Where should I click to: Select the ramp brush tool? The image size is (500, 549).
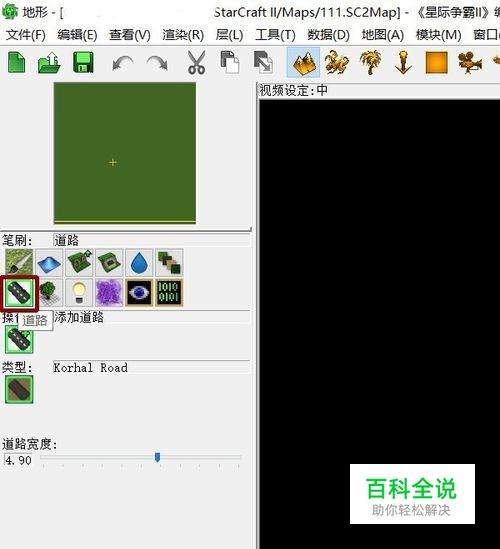[x=109, y=262]
